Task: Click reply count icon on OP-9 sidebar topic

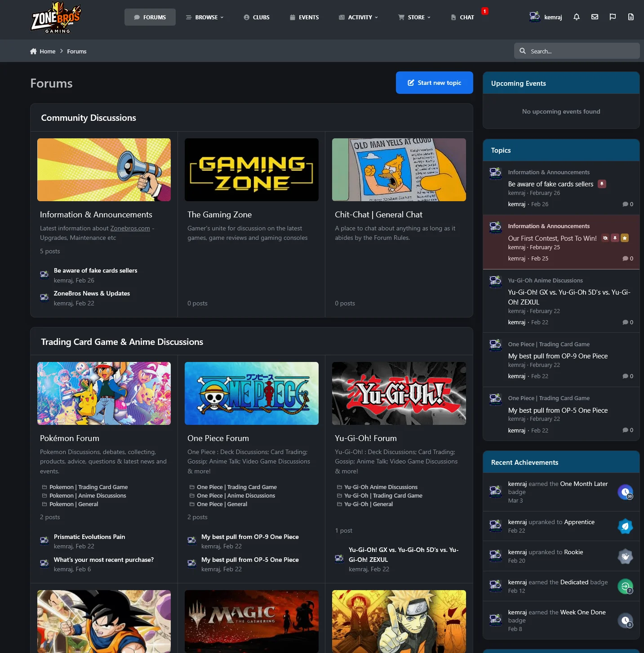Action: click(x=625, y=376)
